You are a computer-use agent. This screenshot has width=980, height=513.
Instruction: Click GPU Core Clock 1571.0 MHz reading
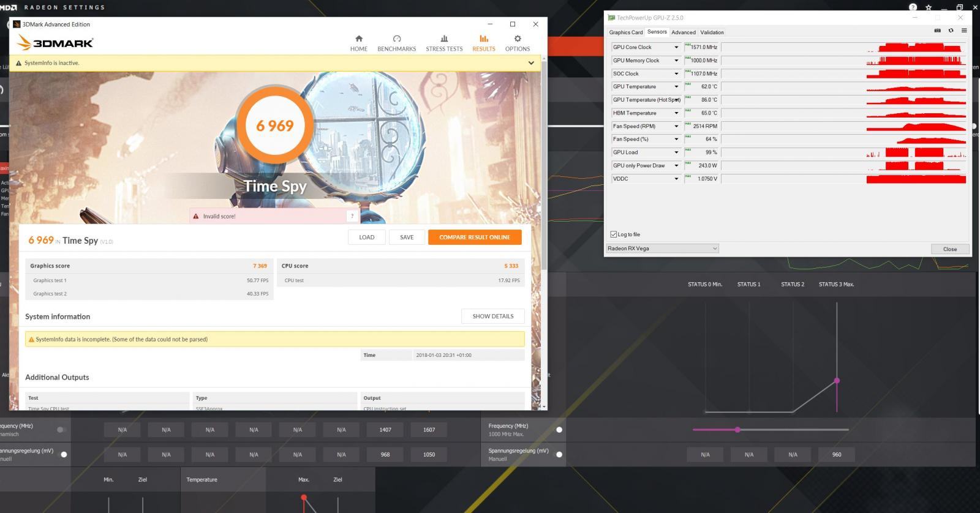702,47
